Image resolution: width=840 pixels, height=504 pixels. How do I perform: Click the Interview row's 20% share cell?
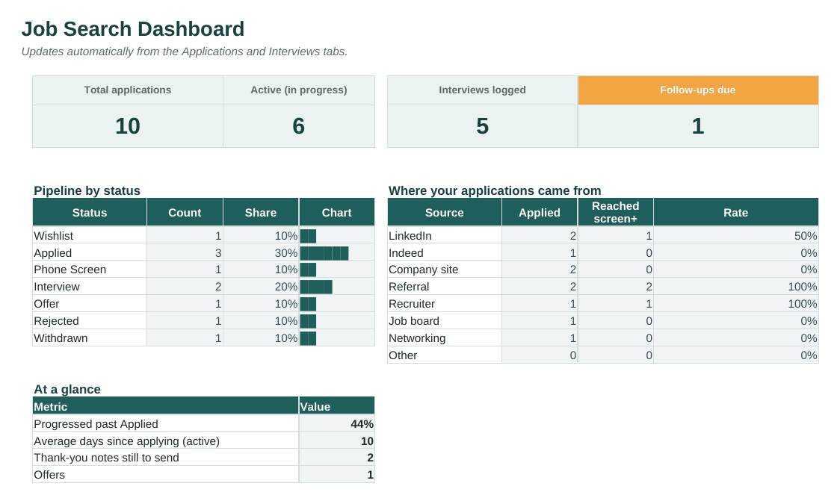(261, 287)
